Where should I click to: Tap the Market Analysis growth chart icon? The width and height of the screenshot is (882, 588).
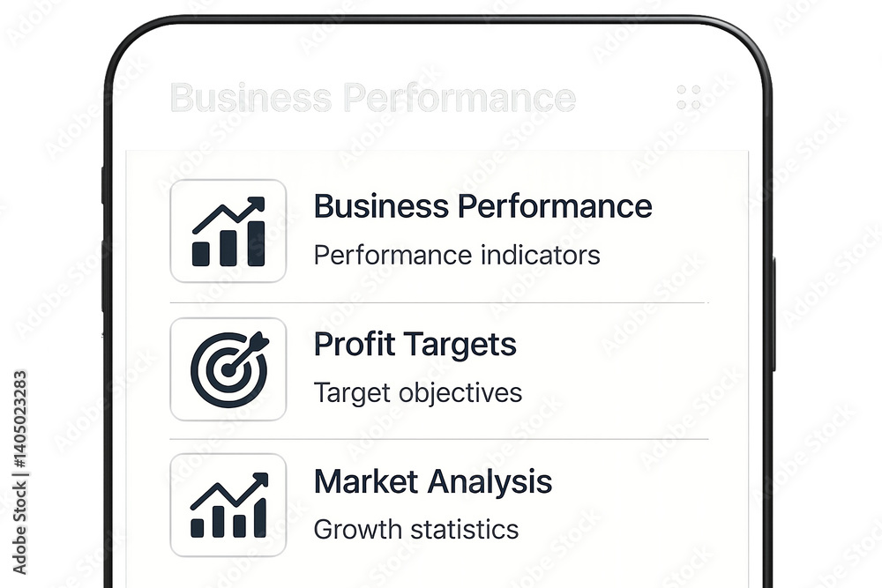[228, 505]
